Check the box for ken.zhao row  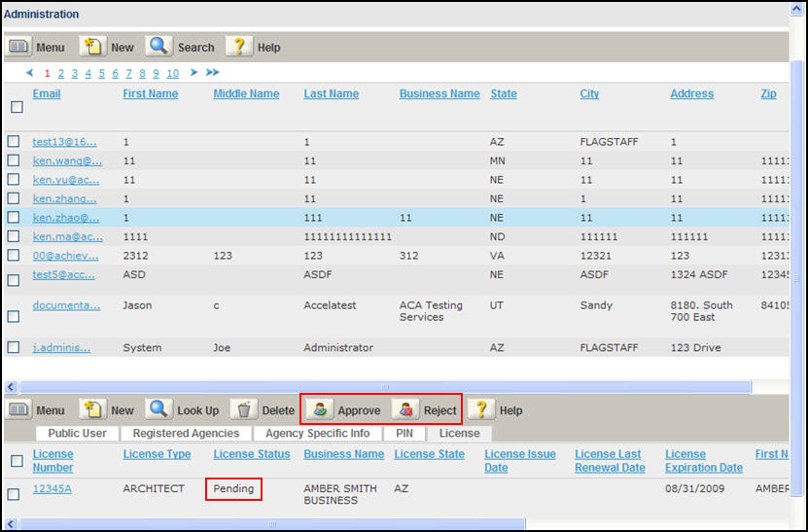[x=14, y=219]
